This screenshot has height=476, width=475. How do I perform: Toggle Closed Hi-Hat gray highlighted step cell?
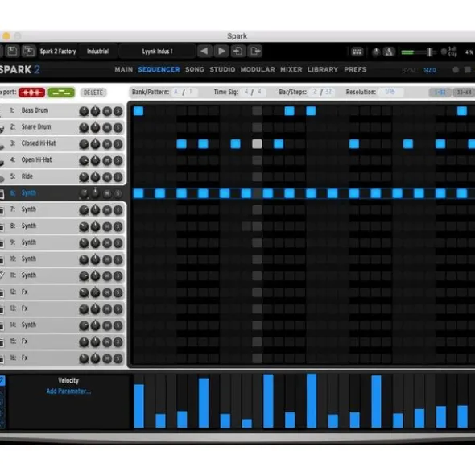257,144
